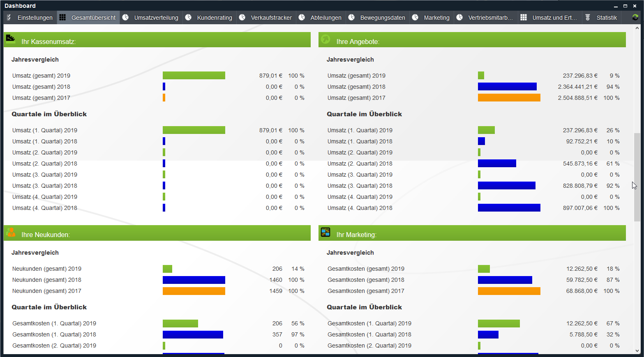Click 'Umsatz (3. Quartal) 2018' under Ihre Angebote
644x357 pixels.
(360, 186)
